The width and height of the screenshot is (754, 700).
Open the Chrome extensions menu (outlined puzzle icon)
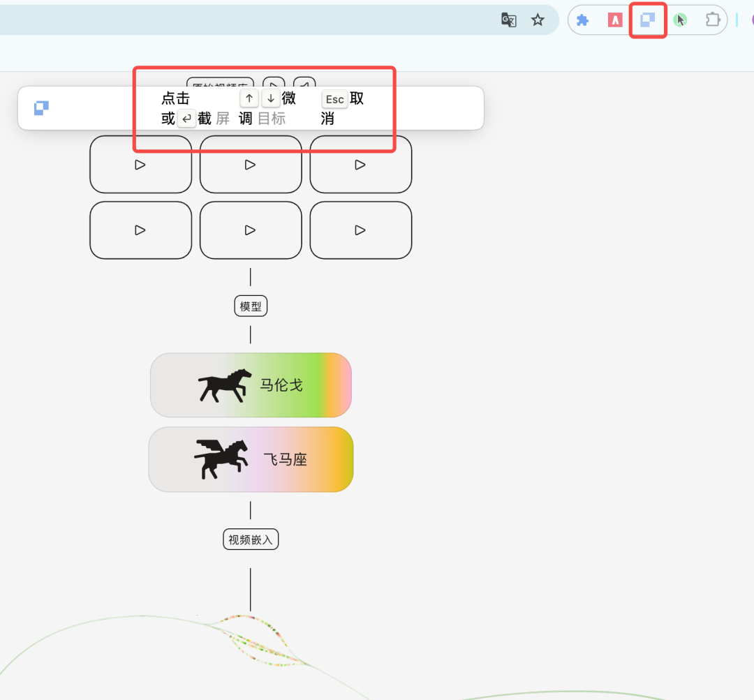(x=712, y=20)
